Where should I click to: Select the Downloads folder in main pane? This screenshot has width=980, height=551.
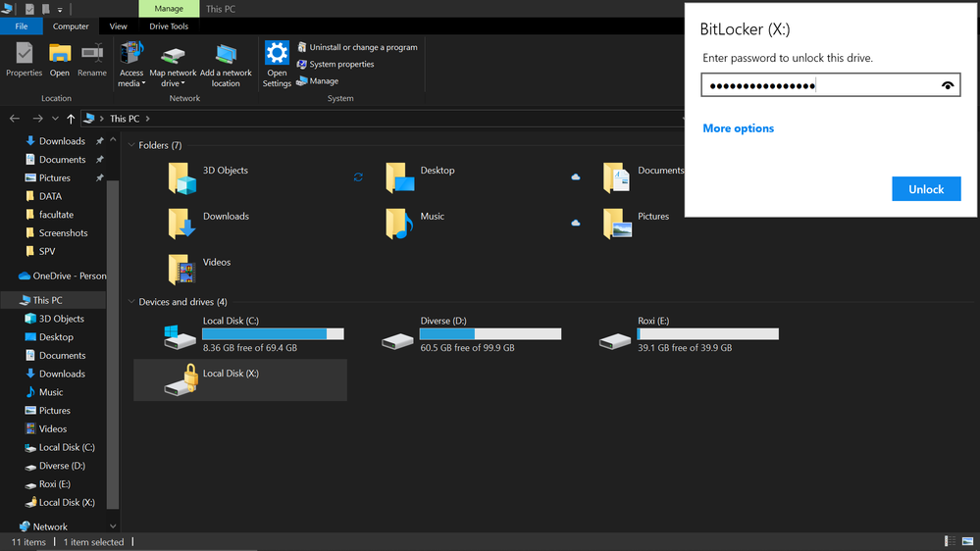[x=209, y=224]
